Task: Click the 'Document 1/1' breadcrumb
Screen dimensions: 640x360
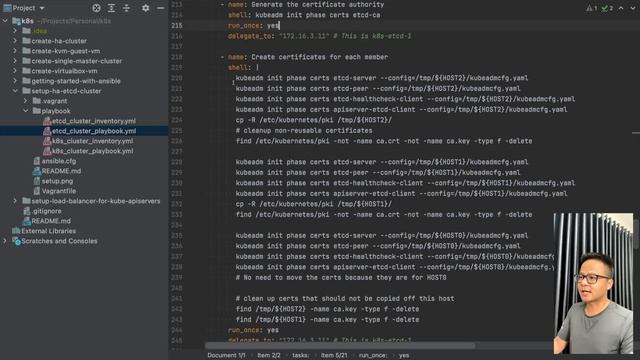Action: pyautogui.click(x=226, y=356)
